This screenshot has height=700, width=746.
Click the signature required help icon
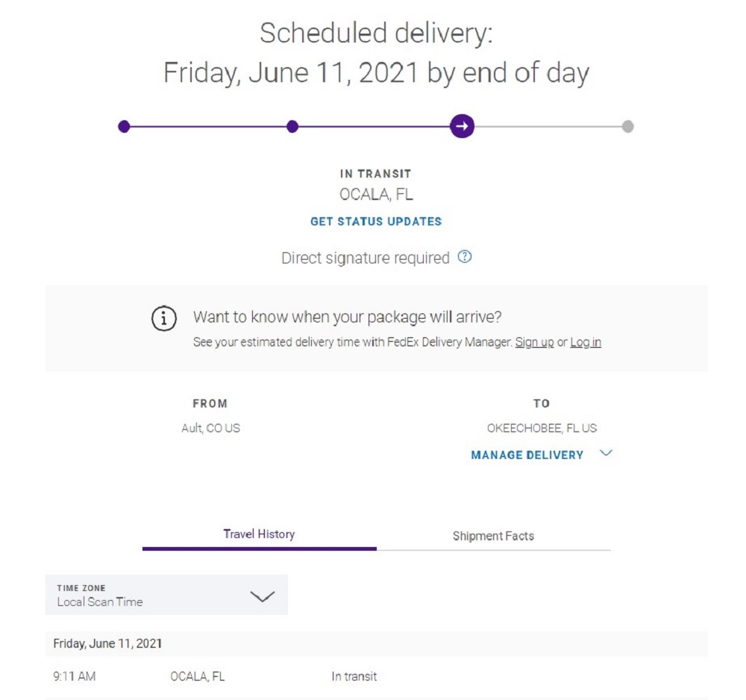(x=465, y=257)
